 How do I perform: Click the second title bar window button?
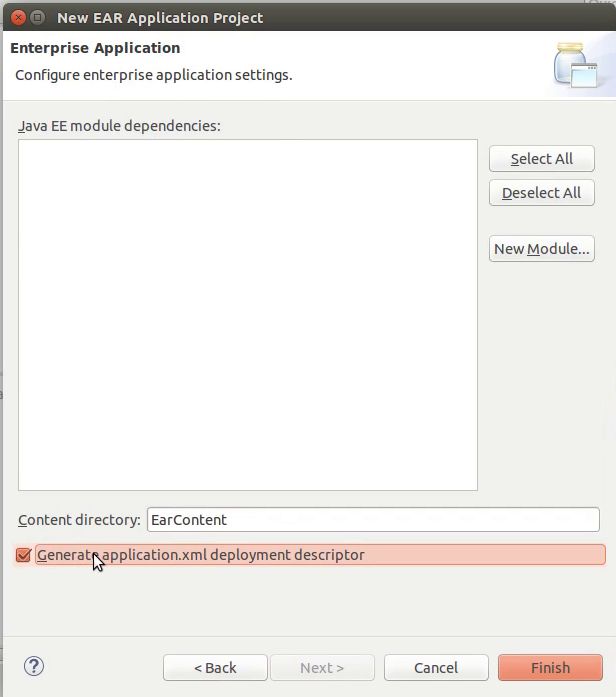click(x=37, y=17)
